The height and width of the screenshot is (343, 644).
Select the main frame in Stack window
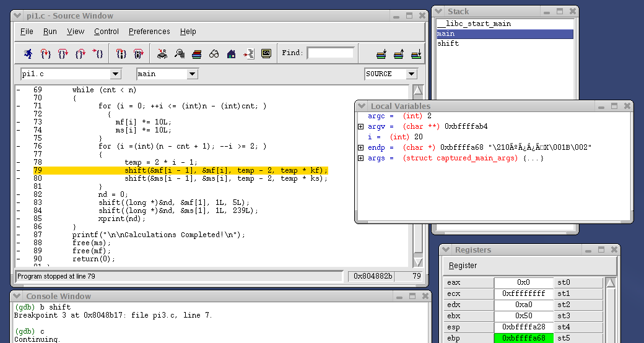pyautogui.click(x=505, y=33)
